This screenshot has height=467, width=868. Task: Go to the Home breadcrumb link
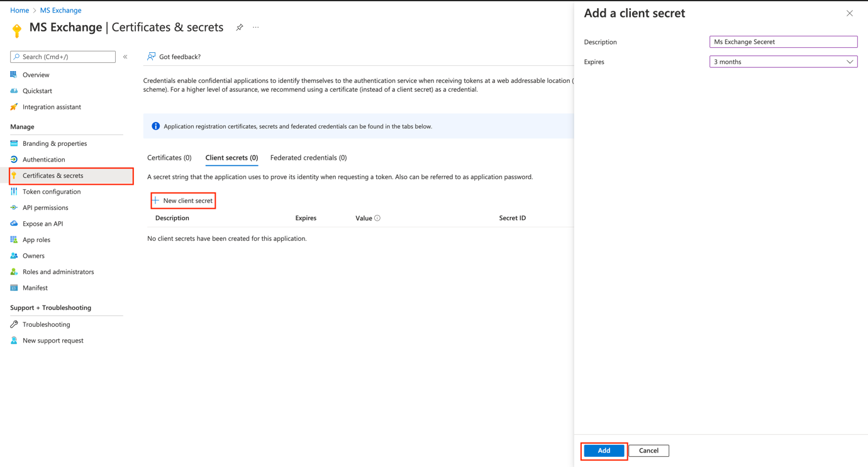(19, 10)
